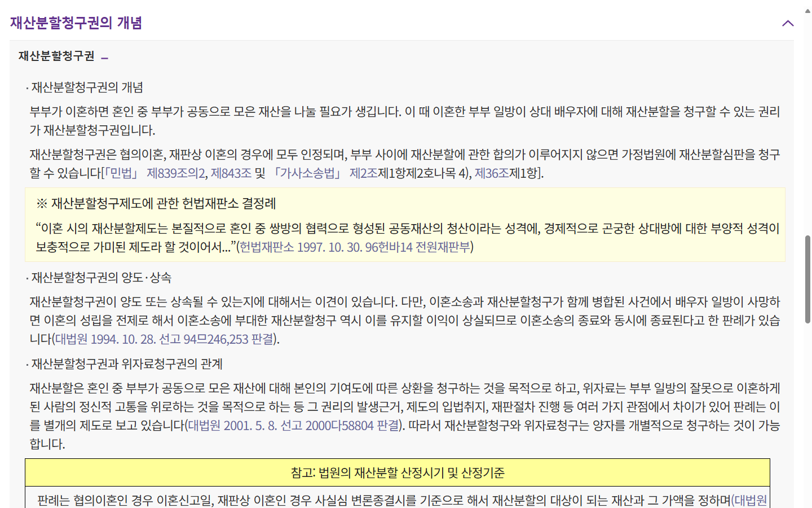Image resolution: width=812 pixels, height=508 pixels.
Task: Open the 제843조 article link
Action: point(231,173)
